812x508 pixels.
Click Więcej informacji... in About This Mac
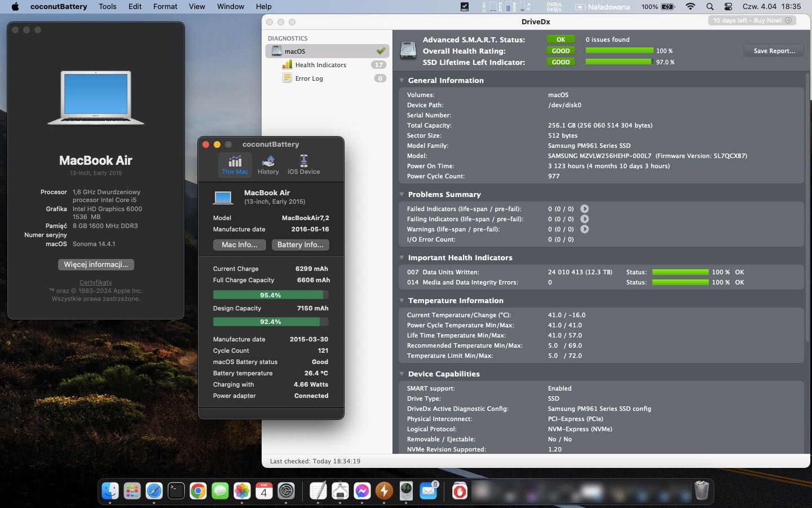(96, 264)
